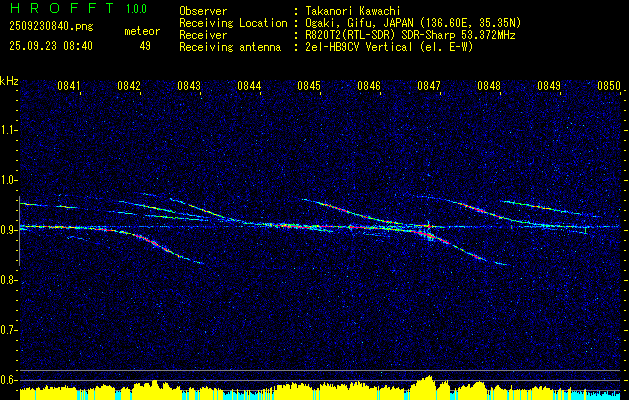629x400 pixels.
Task: Click time marker 0843
Action: coord(189,86)
